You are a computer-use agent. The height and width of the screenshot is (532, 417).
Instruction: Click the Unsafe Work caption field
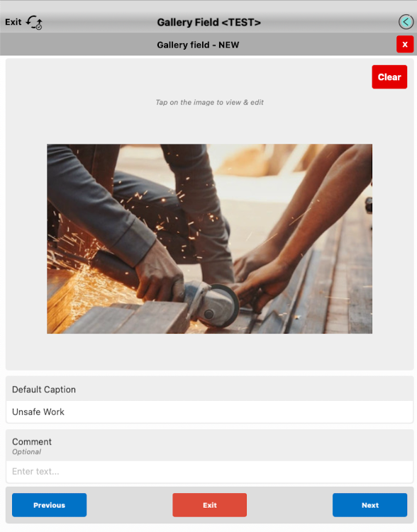(x=209, y=412)
